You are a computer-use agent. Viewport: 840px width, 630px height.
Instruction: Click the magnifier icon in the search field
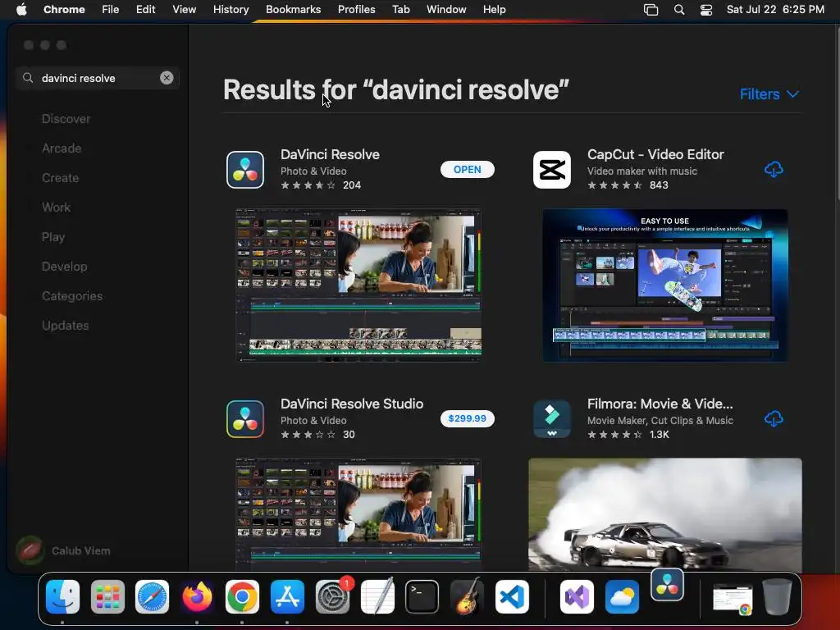click(28, 78)
